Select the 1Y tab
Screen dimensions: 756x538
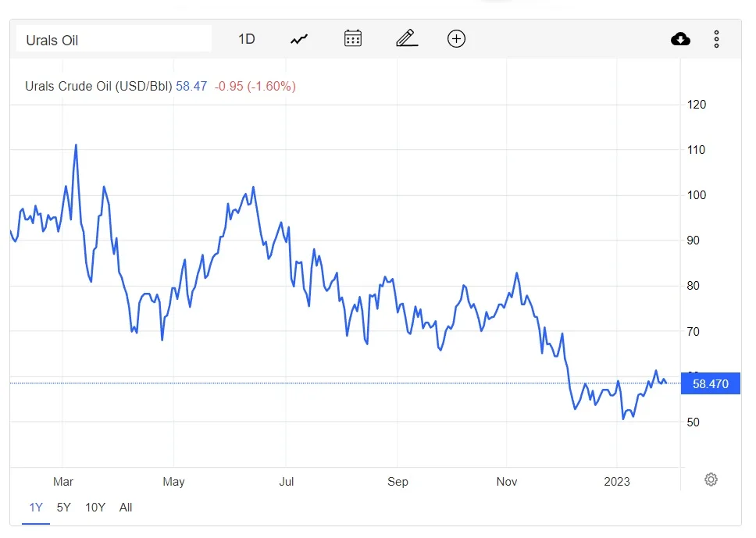[35, 508]
